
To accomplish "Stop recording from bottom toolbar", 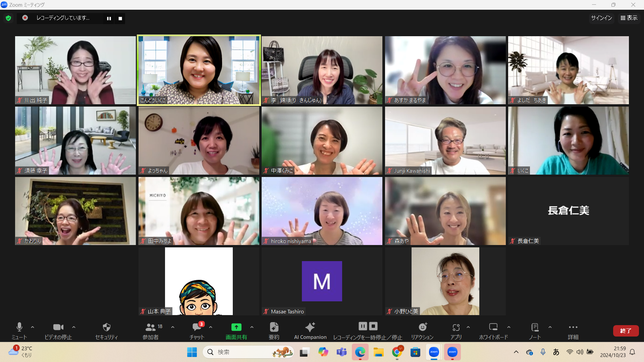I will [x=373, y=326].
